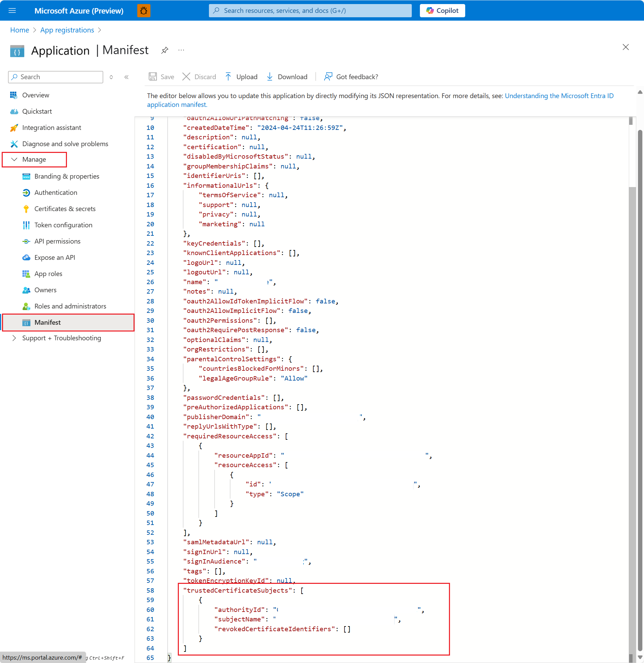Launch the Copilot assistant
The image size is (644, 663).
click(x=442, y=10)
